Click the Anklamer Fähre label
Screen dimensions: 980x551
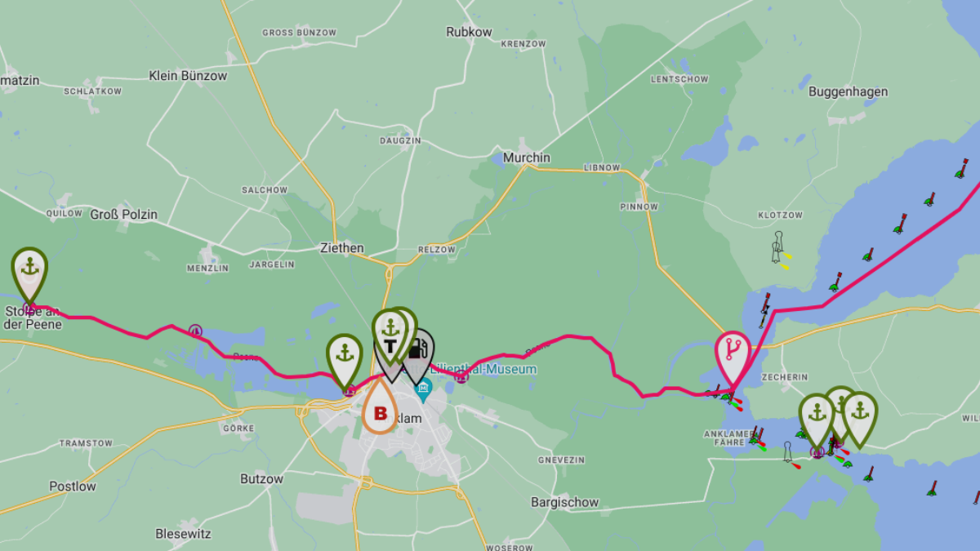pos(727,438)
